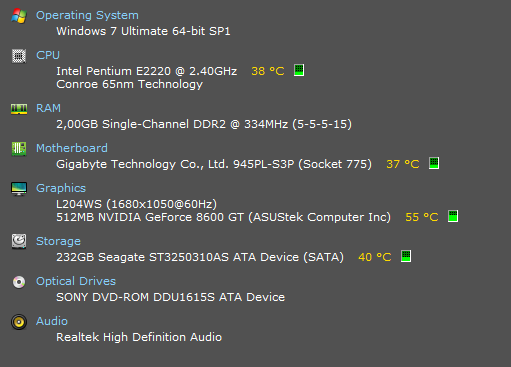Viewport: 511px width, 367px height.
Task: Click the Optical Drives disc icon
Action: 19,282
